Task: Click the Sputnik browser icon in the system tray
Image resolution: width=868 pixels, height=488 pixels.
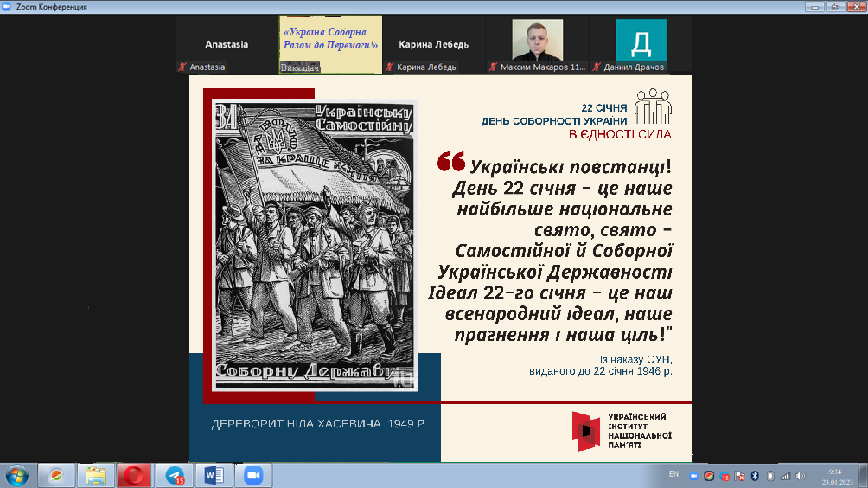Action: point(709,476)
